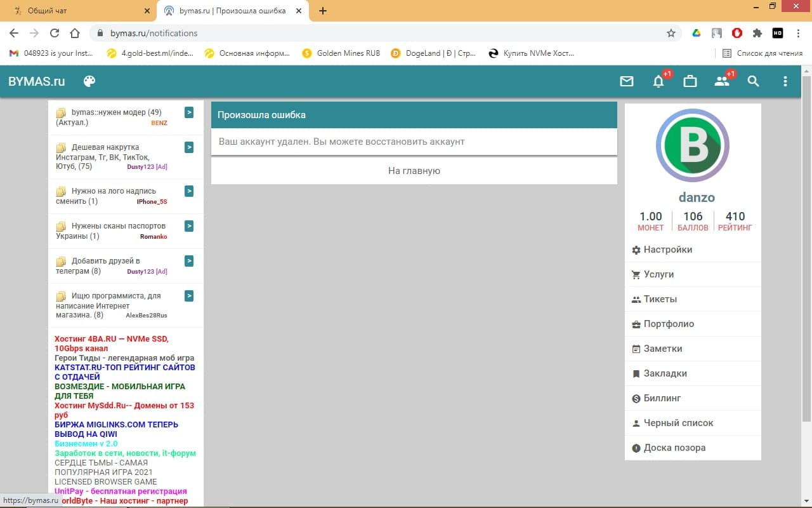
Task: Click the friends people icon
Action: (x=722, y=81)
